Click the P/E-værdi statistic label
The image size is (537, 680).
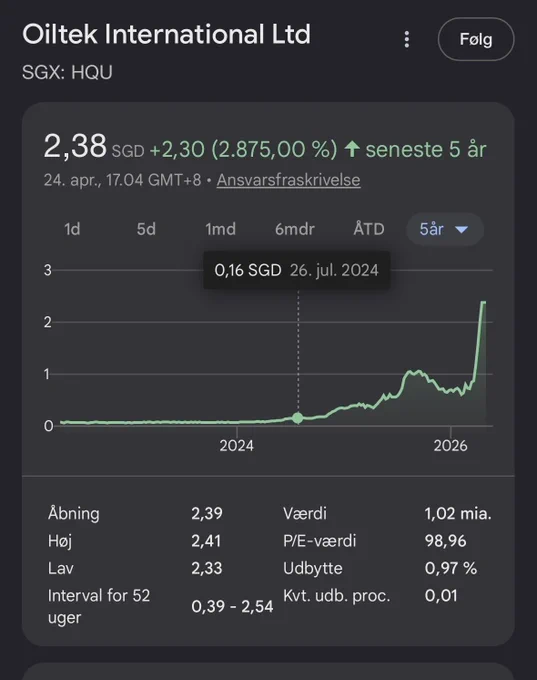click(x=320, y=541)
